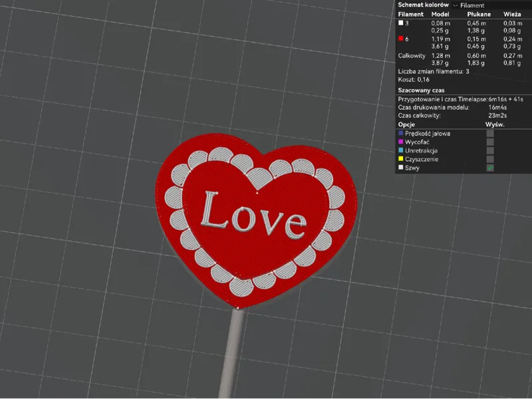Click the Wieża column header

[x=512, y=14]
